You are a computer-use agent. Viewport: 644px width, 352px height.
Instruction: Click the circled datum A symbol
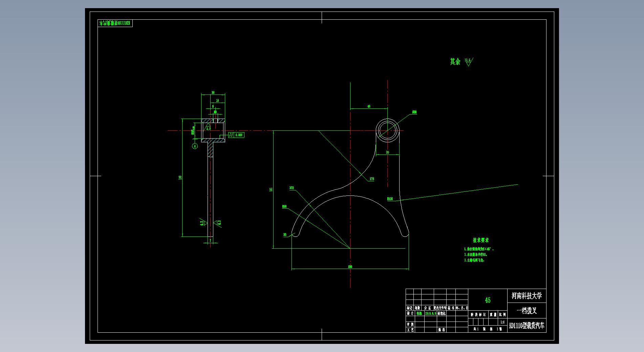point(195,146)
